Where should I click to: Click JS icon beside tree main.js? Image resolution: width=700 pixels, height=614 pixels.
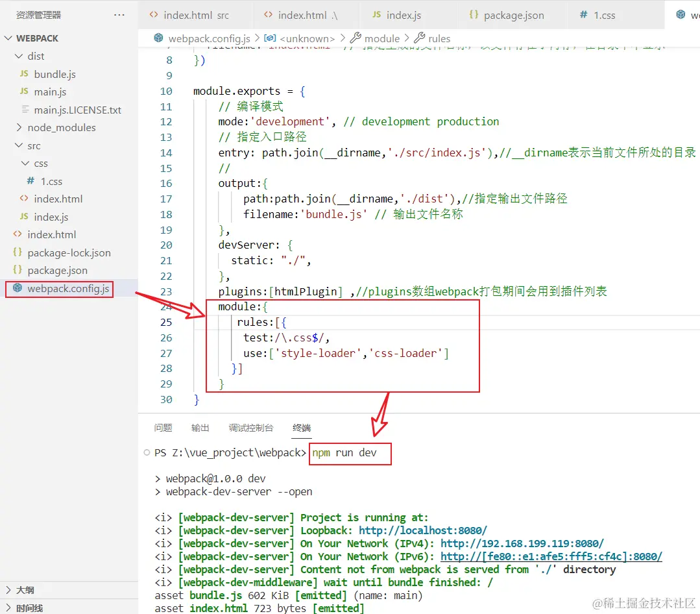24,91
